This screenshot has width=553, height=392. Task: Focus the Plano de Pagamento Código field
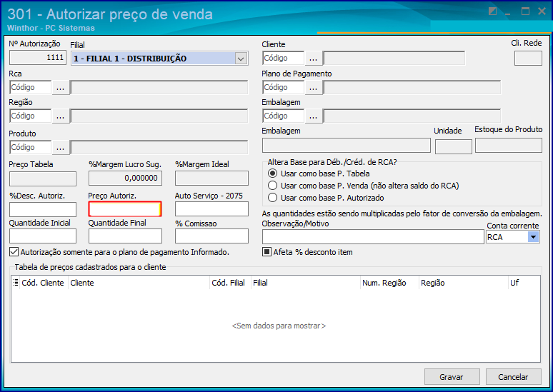pos(283,87)
